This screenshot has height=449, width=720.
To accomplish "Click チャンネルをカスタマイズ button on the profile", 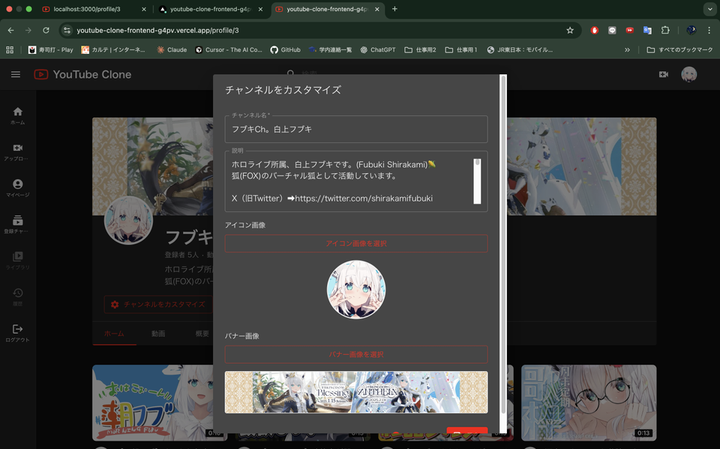I will [158, 304].
